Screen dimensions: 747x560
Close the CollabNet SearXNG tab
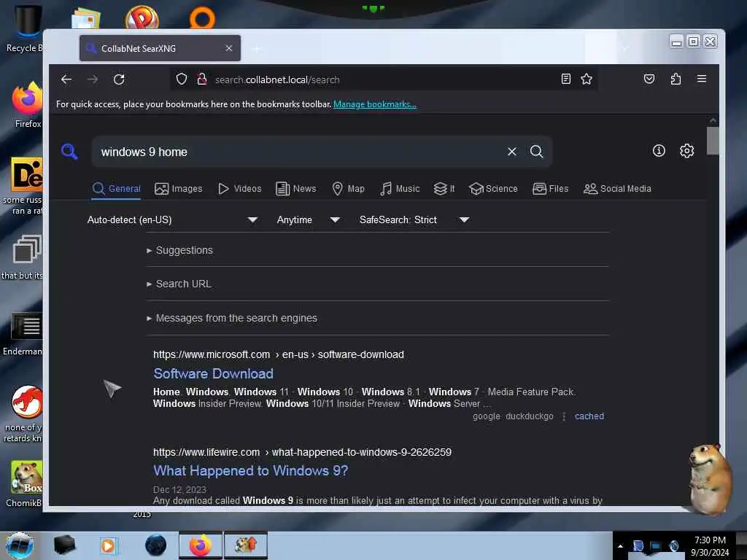pyautogui.click(x=229, y=48)
